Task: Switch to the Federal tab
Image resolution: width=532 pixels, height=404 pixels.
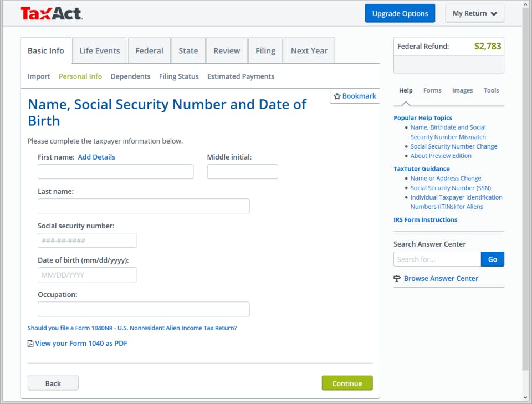Action: 149,50
